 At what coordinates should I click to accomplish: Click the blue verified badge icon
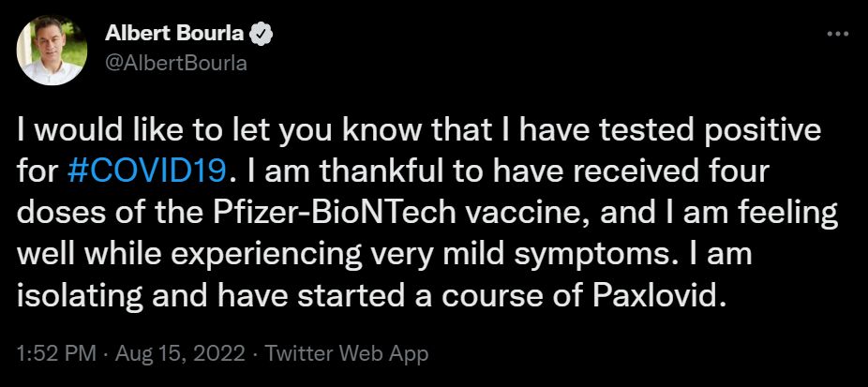click(264, 35)
